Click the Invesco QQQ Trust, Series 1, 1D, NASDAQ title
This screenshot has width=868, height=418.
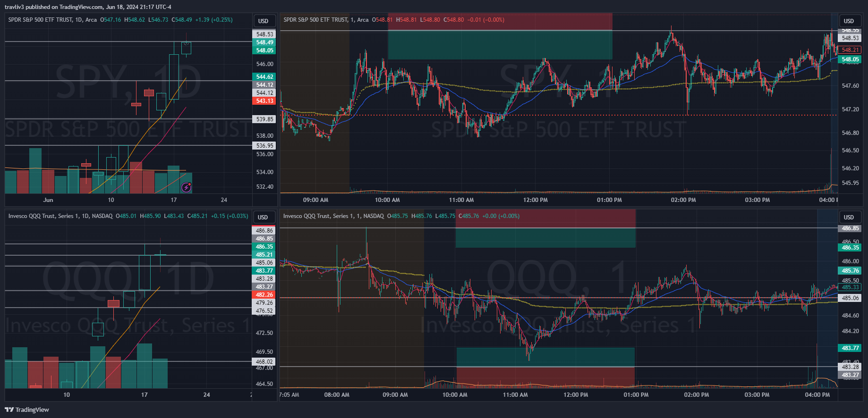tap(60, 216)
